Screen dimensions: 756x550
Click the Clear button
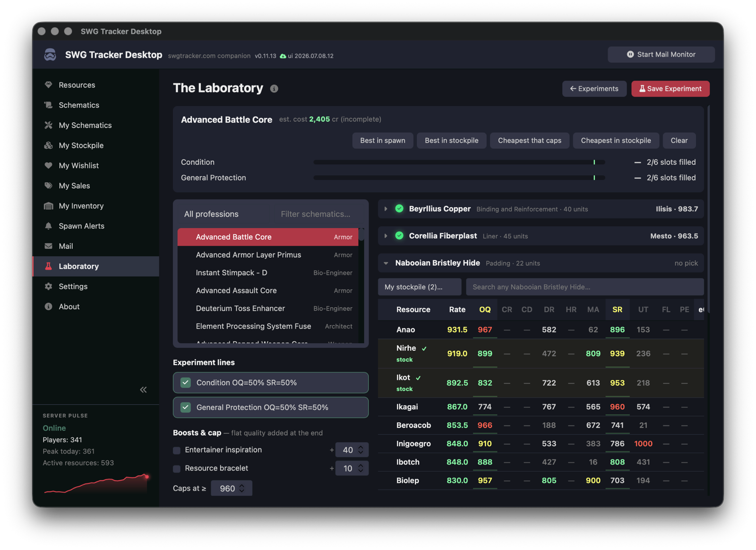click(x=679, y=140)
